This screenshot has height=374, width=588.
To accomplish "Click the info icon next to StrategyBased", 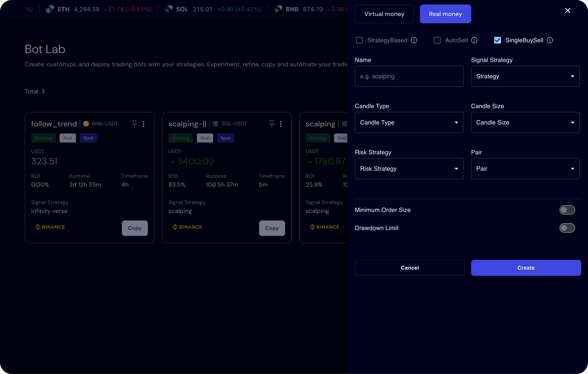I will coord(414,40).
